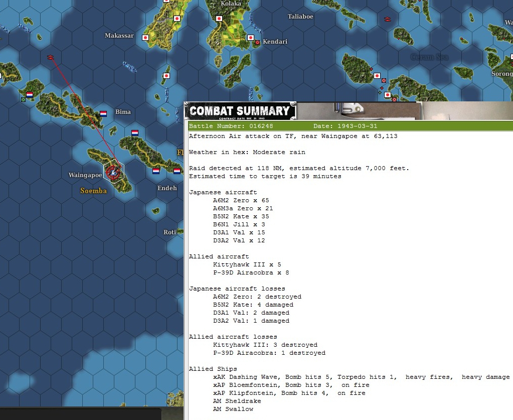This screenshot has height=420, width=513.
Task: Click the xAP Klipfontein ship entry
Action: [x=289, y=393]
